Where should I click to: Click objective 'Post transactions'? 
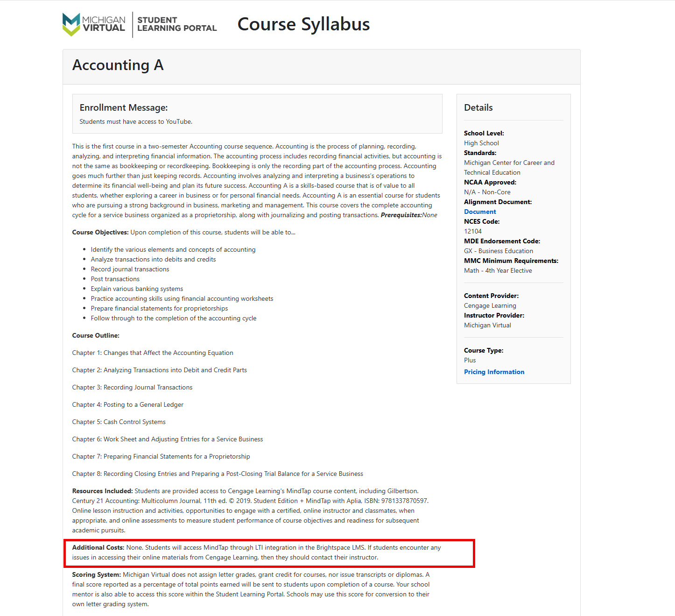click(x=115, y=279)
